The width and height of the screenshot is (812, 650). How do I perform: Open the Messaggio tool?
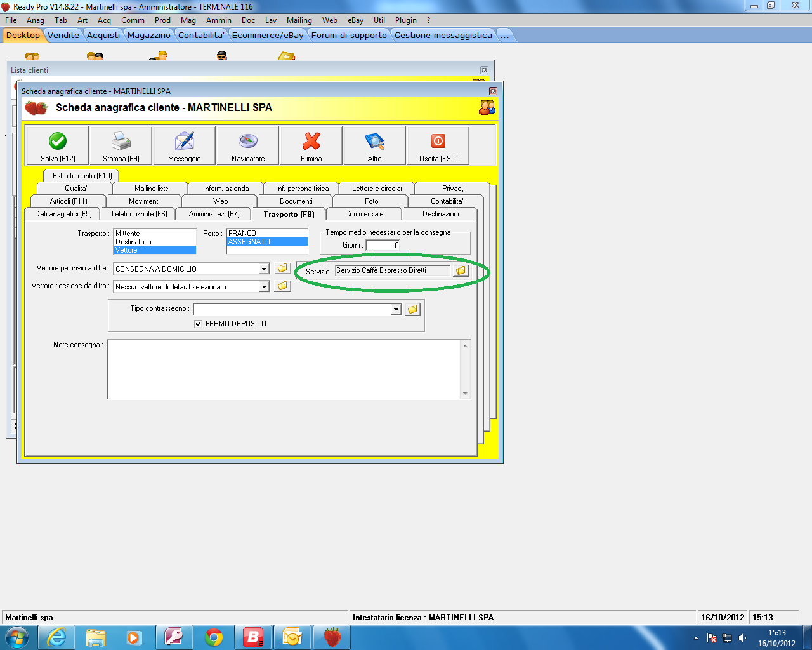(x=185, y=146)
